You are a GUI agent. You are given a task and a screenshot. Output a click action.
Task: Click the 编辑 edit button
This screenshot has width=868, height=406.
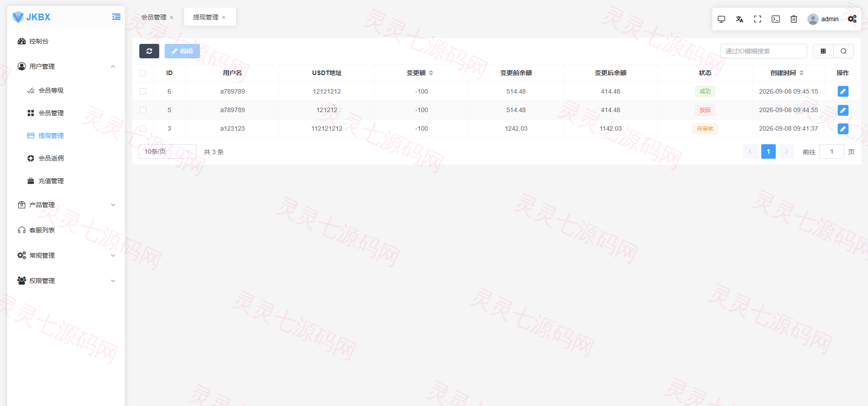(x=182, y=51)
